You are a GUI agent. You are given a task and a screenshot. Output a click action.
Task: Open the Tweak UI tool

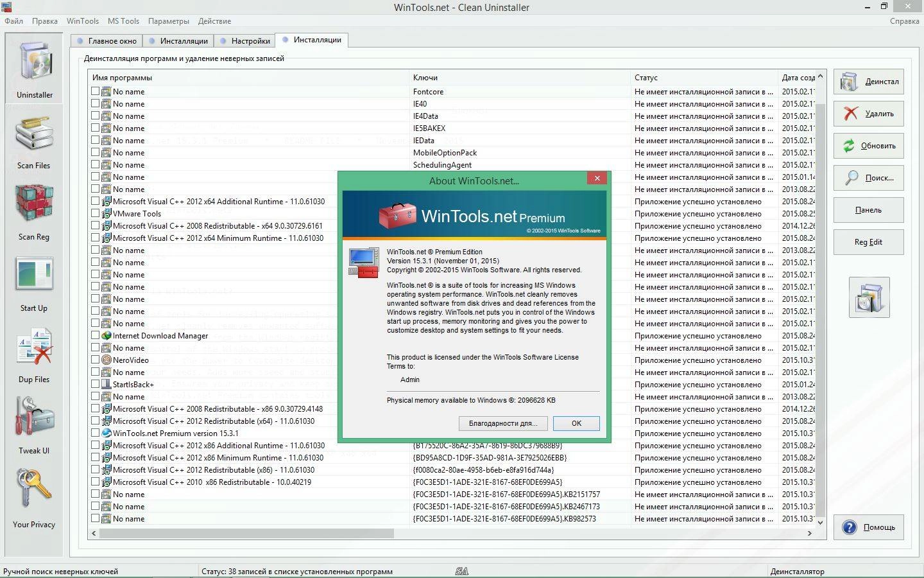click(34, 426)
